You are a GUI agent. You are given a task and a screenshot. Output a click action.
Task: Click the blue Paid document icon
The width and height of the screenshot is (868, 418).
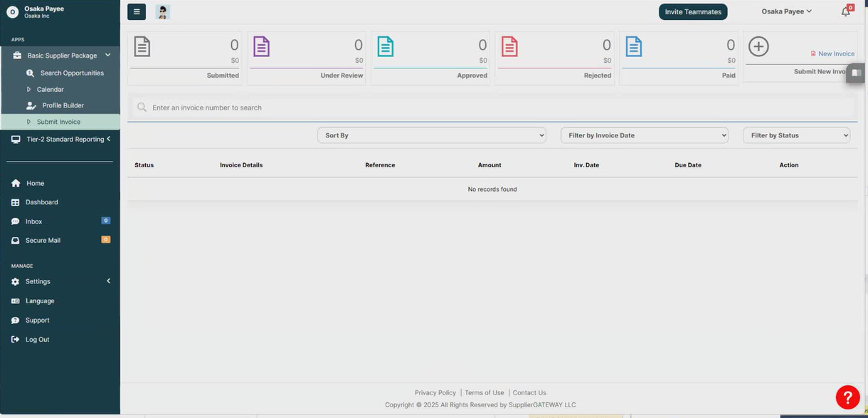633,47
